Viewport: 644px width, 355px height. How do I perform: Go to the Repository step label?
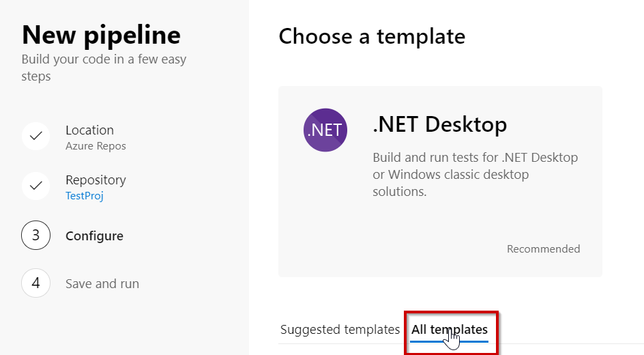click(96, 180)
